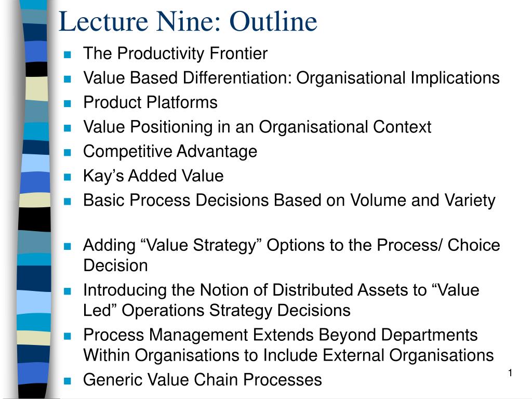
Task: Select 'Introducing the Notion of Distributed Assets' text
Action: click(x=281, y=300)
